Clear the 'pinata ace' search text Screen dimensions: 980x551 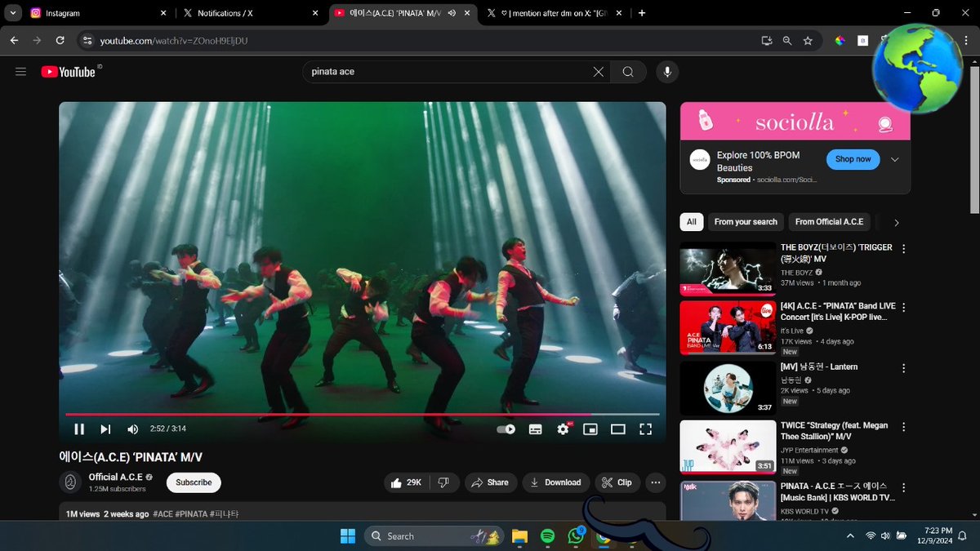(599, 72)
